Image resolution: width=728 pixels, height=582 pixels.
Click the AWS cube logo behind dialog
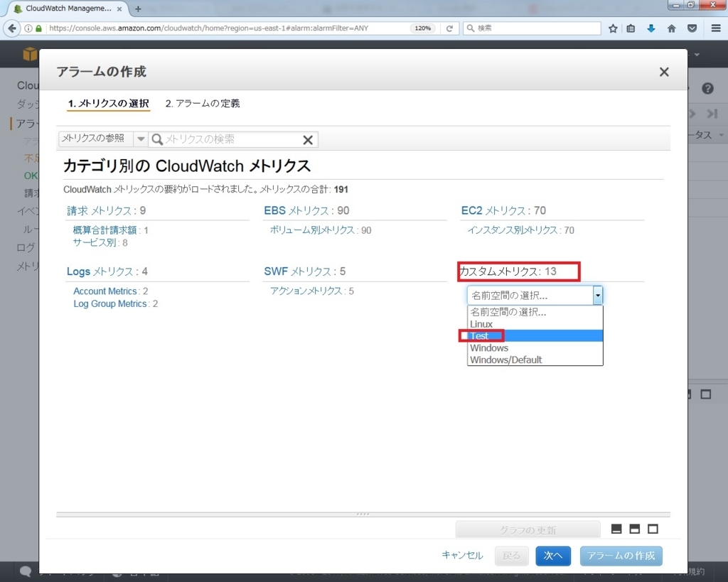point(30,54)
